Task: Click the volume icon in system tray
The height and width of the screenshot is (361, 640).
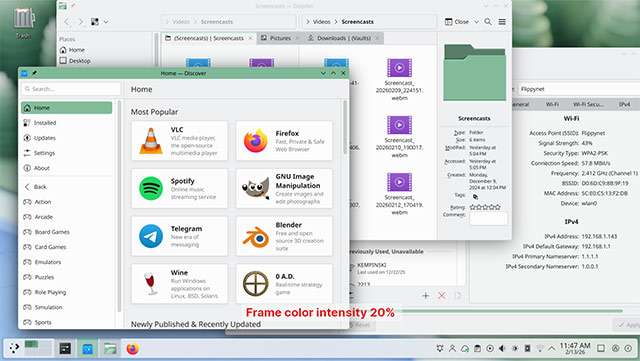Action: click(502, 348)
